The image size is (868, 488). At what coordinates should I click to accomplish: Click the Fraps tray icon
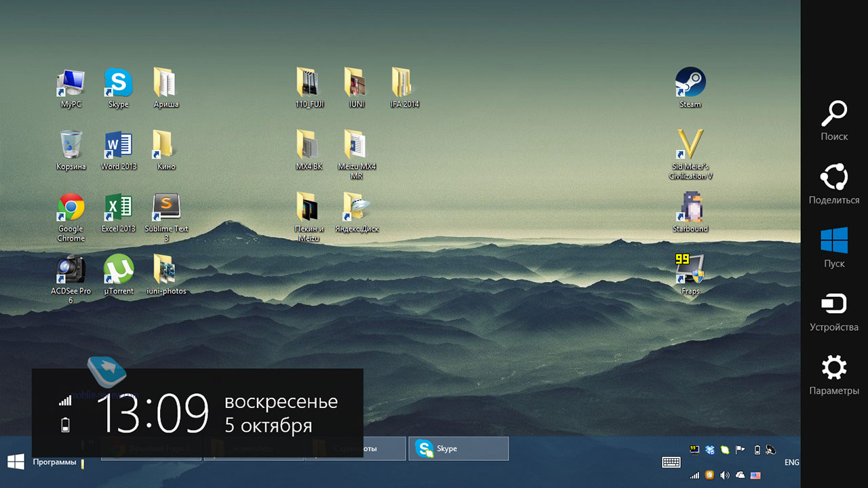694,449
